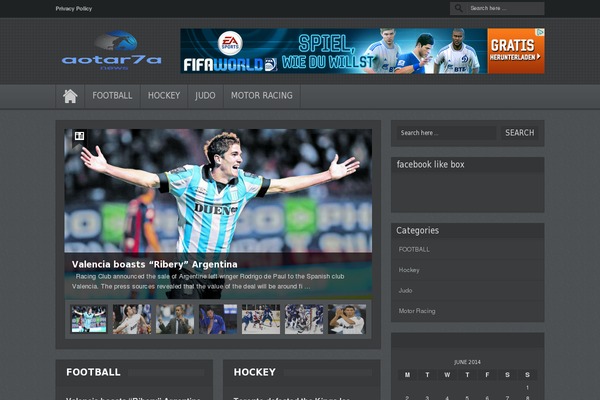This screenshot has height=400, width=600.
Task: Select sixth slider thumbnail with hockey goal scene
Action: (x=304, y=319)
